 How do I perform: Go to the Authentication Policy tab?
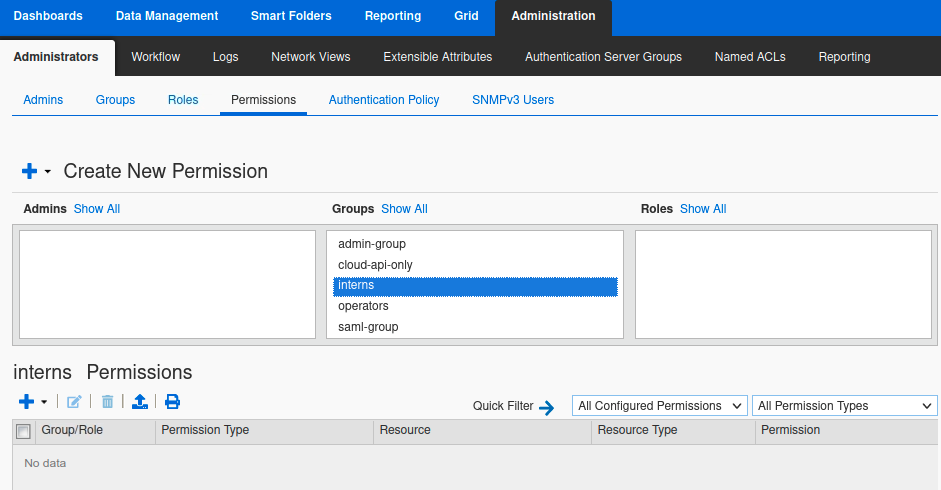(x=384, y=100)
